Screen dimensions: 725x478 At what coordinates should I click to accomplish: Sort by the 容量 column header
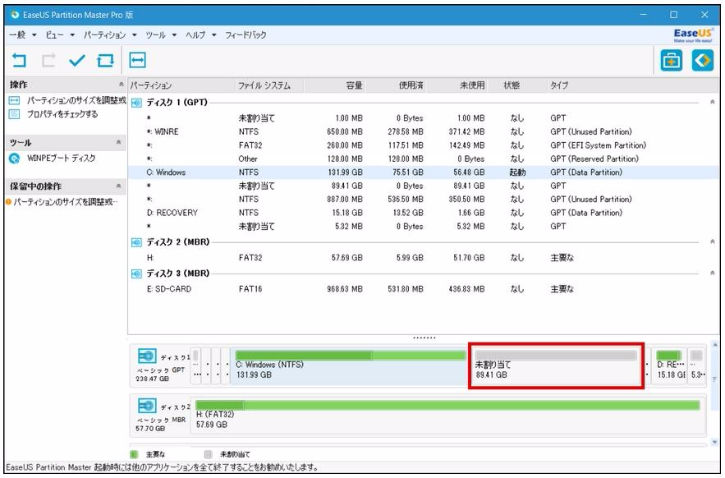point(354,86)
